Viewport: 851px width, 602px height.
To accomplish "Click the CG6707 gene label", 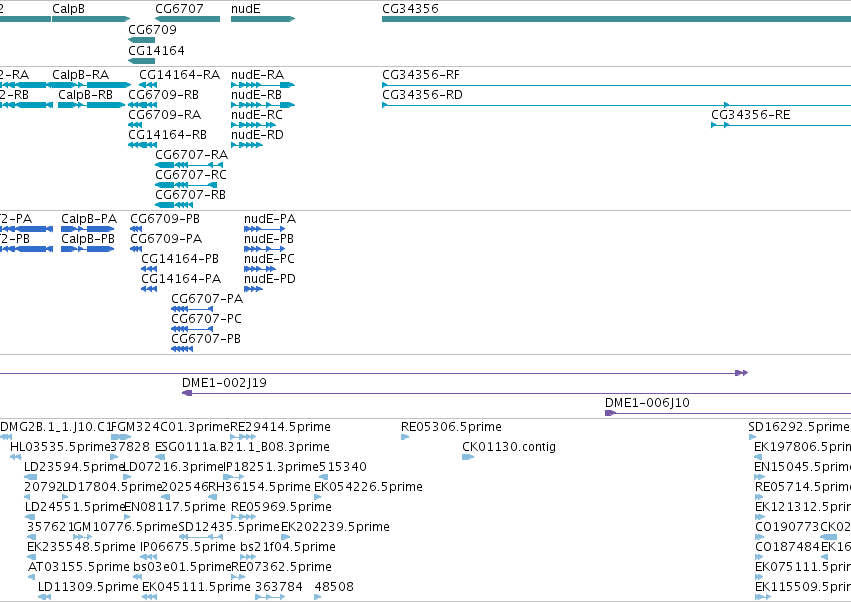I will pos(179,9).
